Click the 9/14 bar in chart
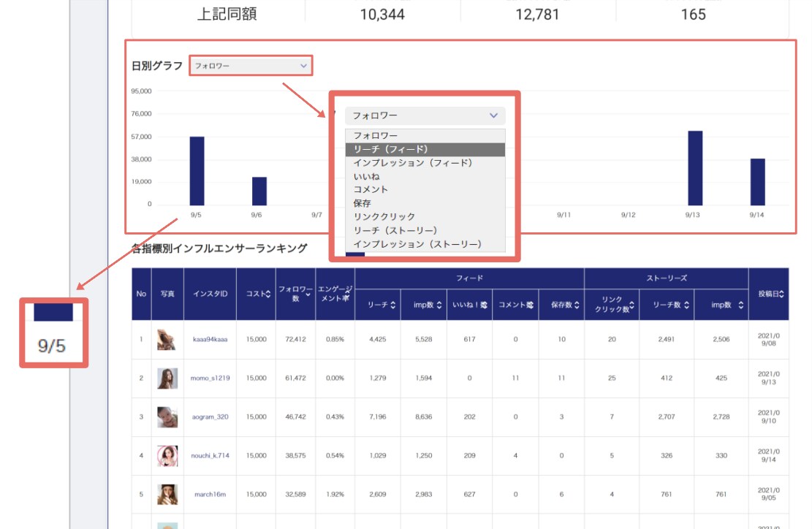The height and width of the screenshot is (529, 812). click(758, 182)
